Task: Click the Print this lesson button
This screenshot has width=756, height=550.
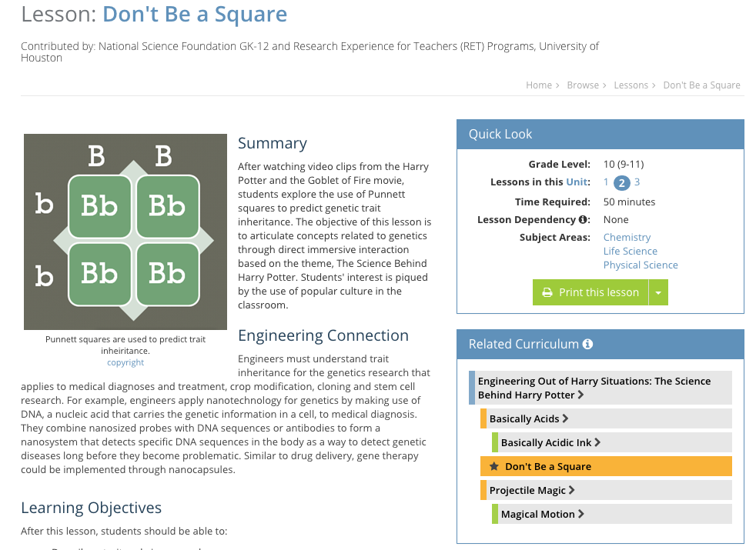Action: tap(597, 292)
